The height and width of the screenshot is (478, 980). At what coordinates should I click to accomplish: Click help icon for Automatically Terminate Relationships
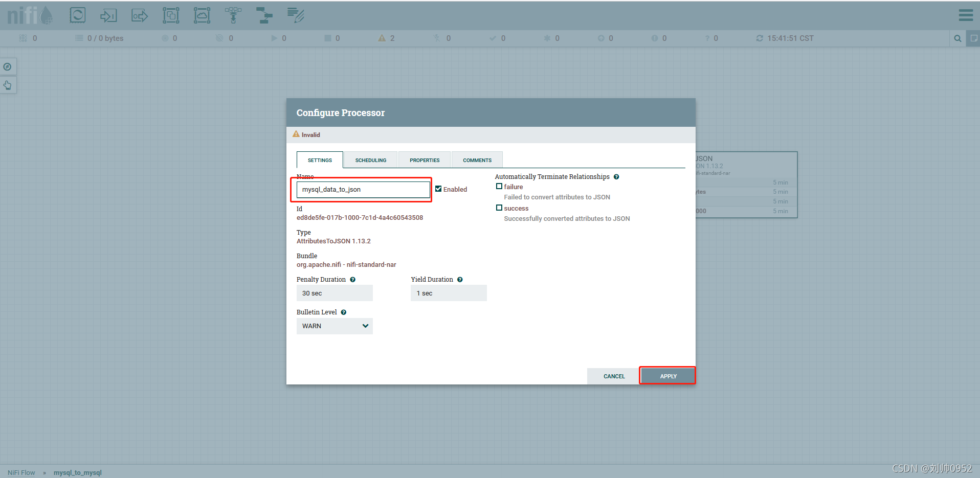616,177
